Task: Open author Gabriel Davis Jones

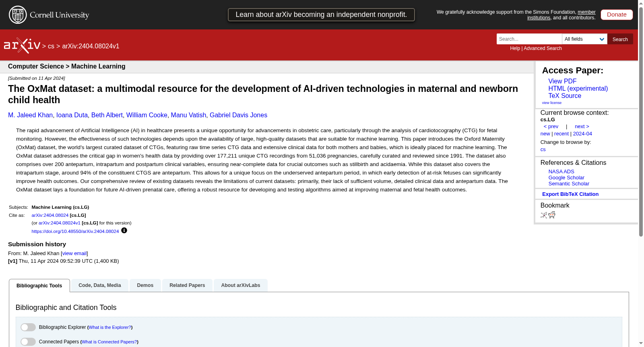Action: click(238, 115)
